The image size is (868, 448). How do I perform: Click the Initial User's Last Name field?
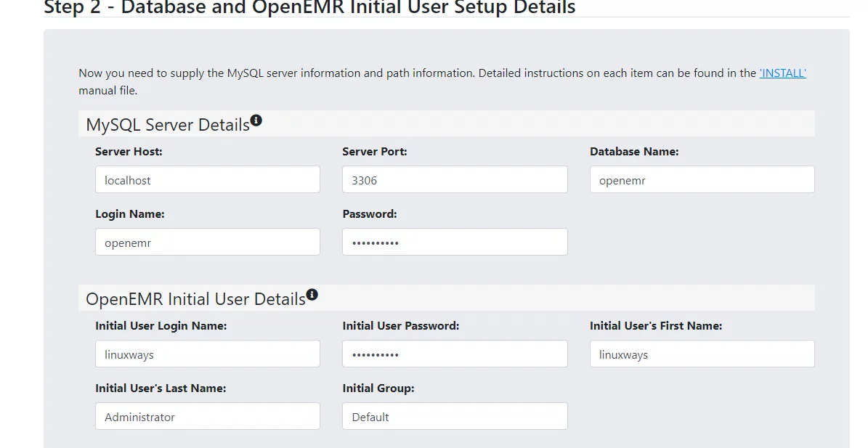(x=208, y=417)
